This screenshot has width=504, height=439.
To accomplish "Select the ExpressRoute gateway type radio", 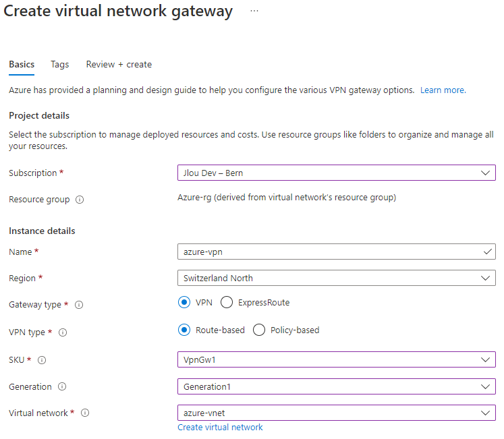I will point(227,302).
